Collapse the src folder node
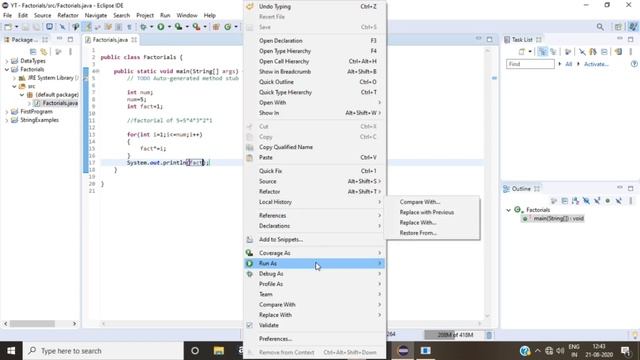Image resolution: width=640 pixels, height=360 pixels. 14,86
